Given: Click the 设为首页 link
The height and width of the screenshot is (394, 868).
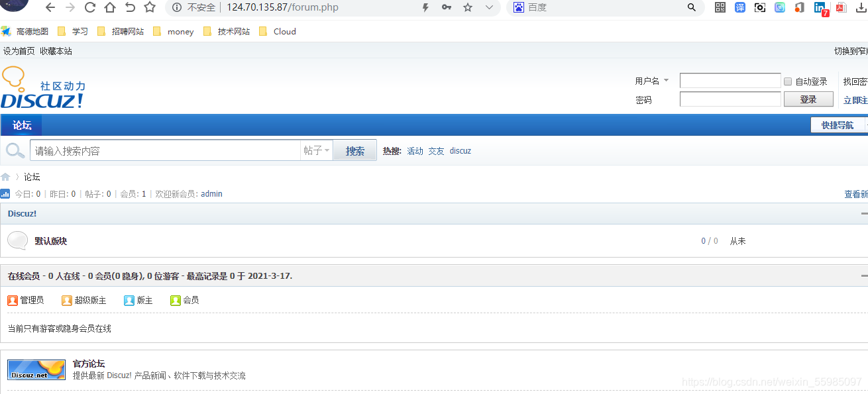Looking at the screenshot, I should [19, 51].
